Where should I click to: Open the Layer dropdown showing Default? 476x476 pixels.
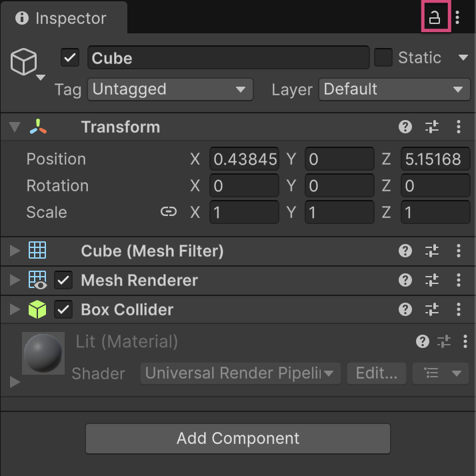point(394,89)
